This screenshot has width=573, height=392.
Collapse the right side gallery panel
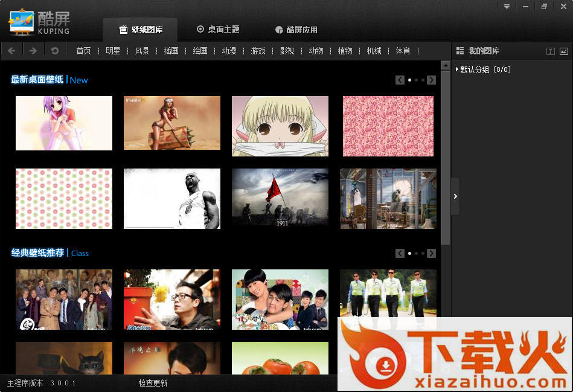point(455,196)
